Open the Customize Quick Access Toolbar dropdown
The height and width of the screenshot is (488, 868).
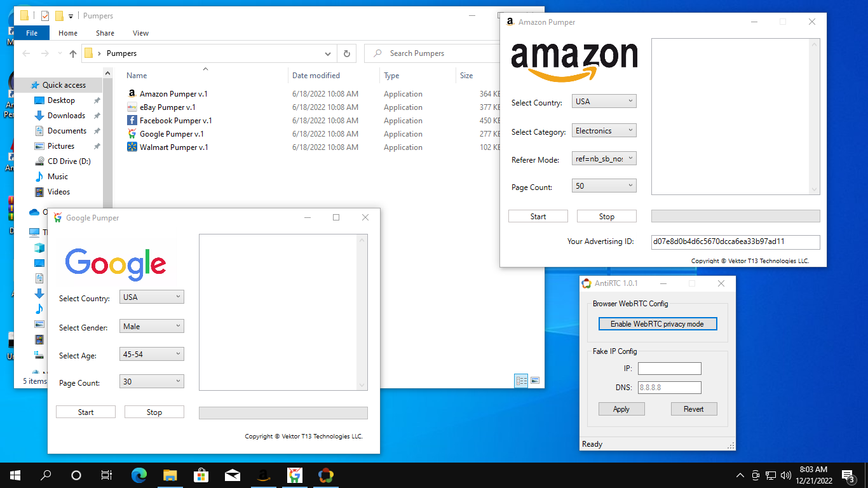click(x=71, y=16)
